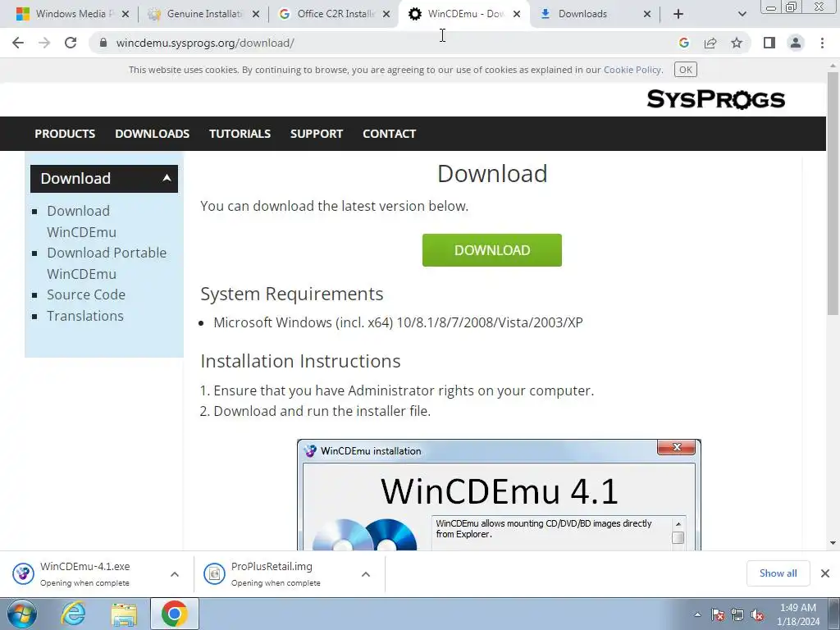Click the Chrome taskbar icon
This screenshot has width=840, height=630.
tap(175, 614)
